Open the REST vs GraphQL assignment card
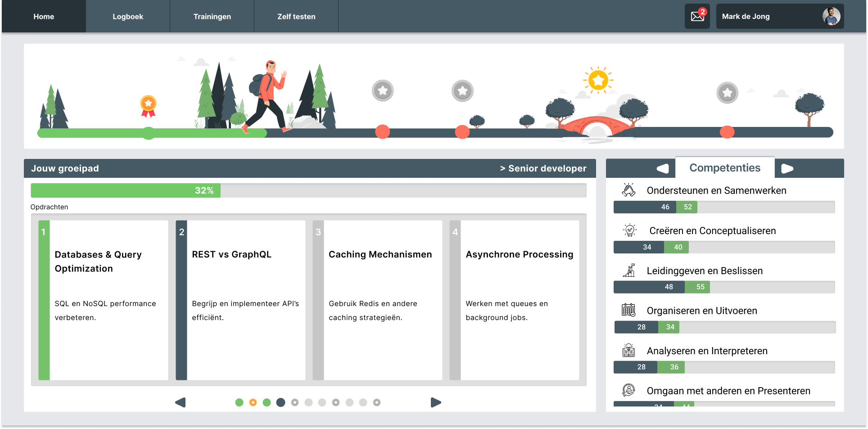Viewport: 868px width, 429px height. click(240, 300)
